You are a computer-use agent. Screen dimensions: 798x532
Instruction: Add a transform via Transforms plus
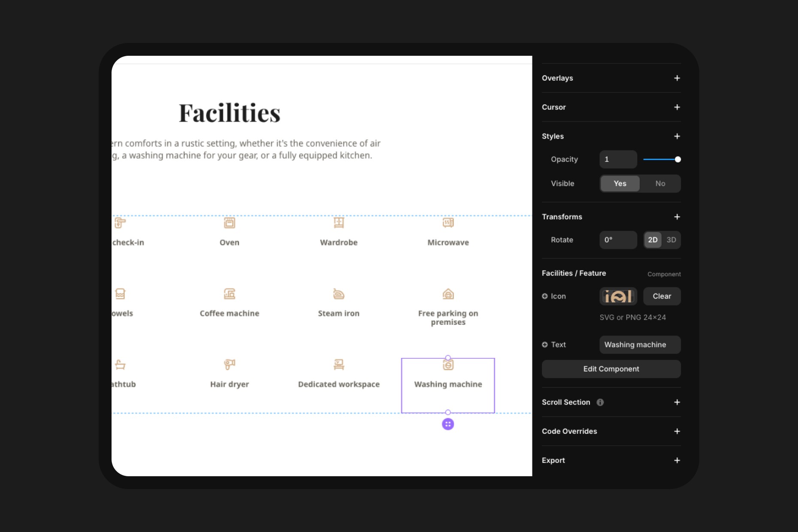click(677, 217)
